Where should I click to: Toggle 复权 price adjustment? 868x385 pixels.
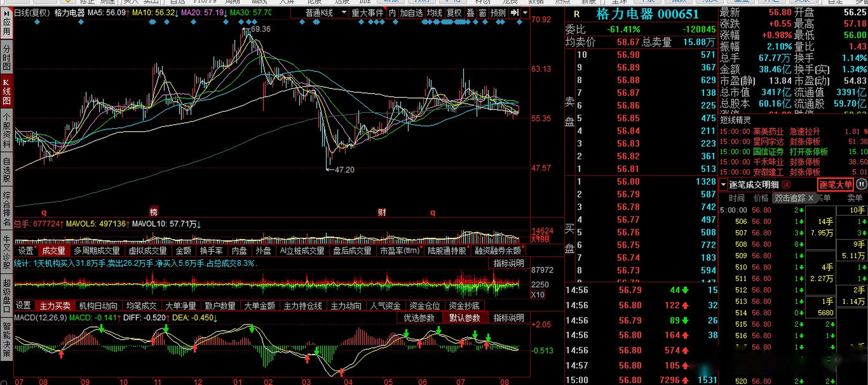point(454,13)
